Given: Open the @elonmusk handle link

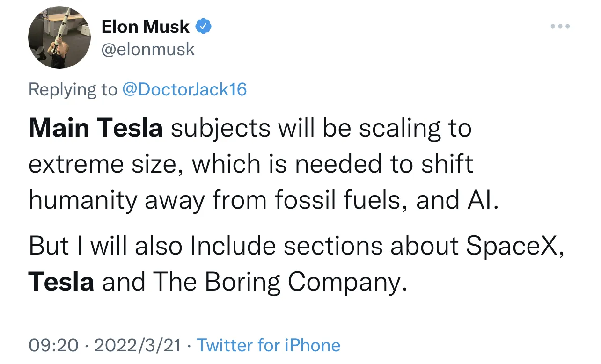Looking at the screenshot, I should click(148, 49).
